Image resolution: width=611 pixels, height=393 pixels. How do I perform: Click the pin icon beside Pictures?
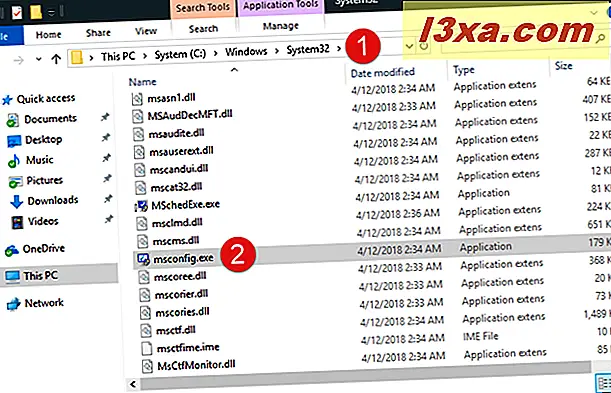(x=107, y=178)
